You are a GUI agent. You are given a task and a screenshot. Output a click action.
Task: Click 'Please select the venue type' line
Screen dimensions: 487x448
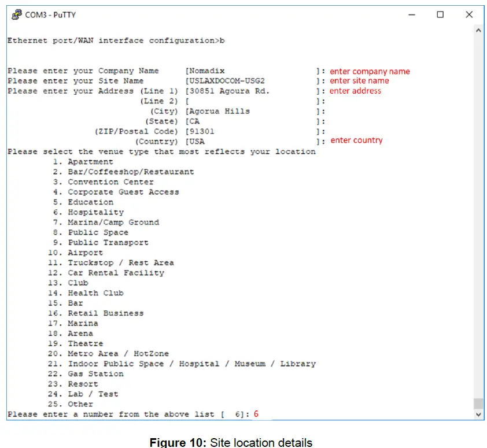161,152
